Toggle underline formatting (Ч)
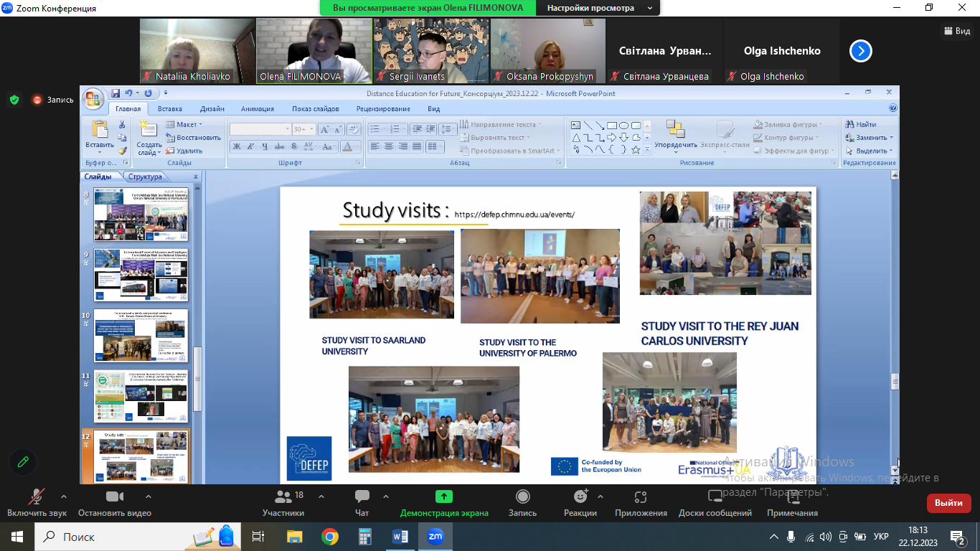Viewport: 980px width, 551px height. coord(265,146)
